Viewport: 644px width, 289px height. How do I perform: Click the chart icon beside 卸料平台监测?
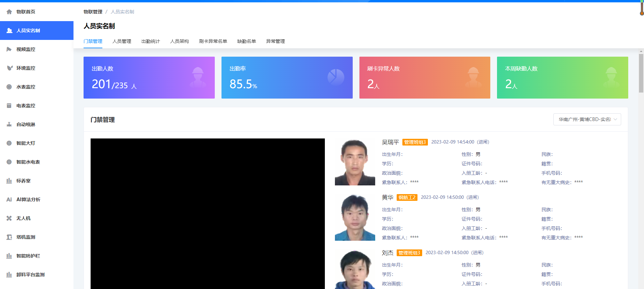point(9,275)
